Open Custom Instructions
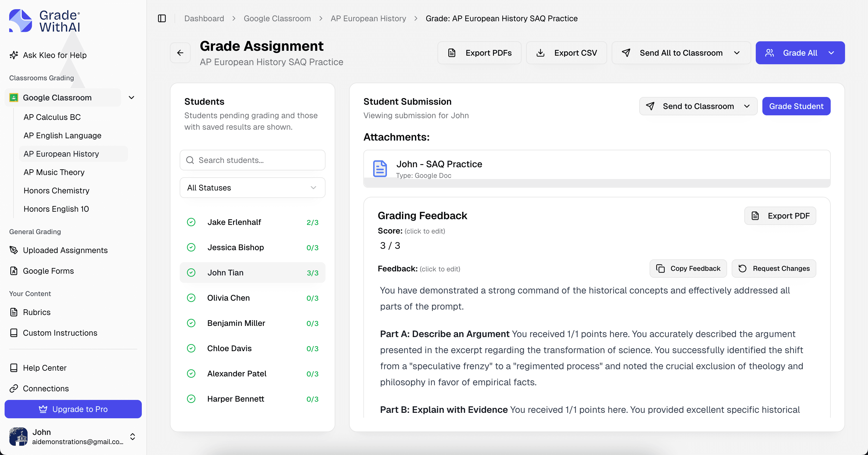Viewport: 868px width, 455px height. coord(60,333)
